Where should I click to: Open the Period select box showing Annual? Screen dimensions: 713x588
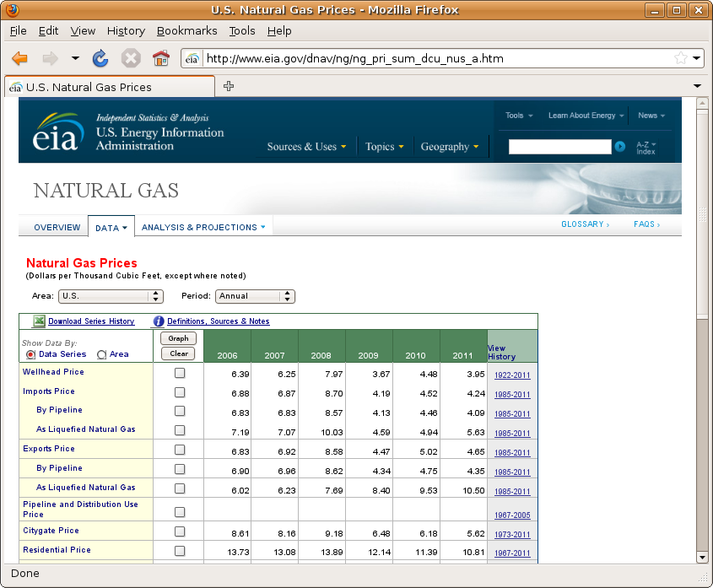click(x=255, y=296)
